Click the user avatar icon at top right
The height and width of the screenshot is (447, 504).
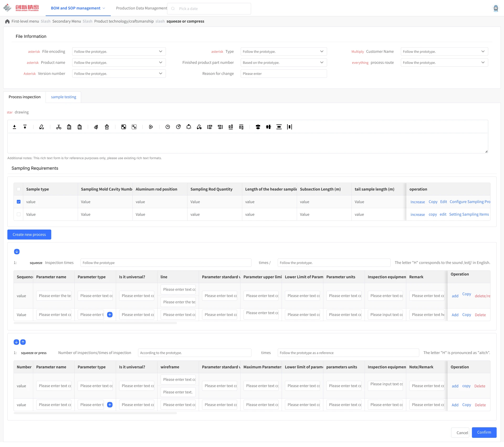tap(496, 8)
